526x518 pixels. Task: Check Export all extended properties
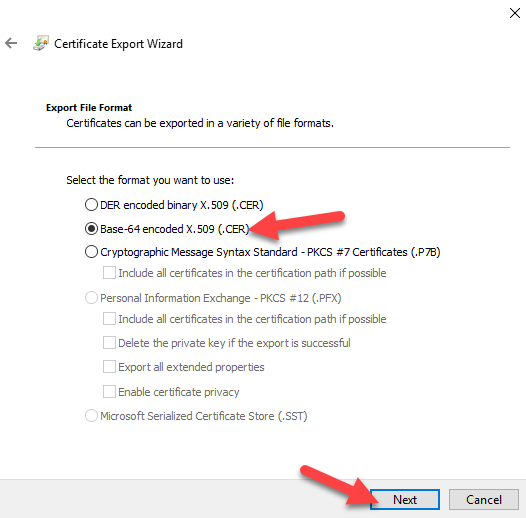point(109,367)
